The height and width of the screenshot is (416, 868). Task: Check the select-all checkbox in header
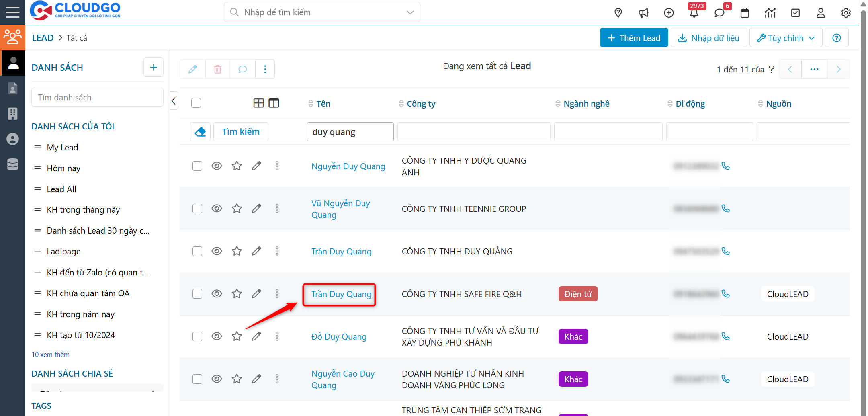click(196, 103)
